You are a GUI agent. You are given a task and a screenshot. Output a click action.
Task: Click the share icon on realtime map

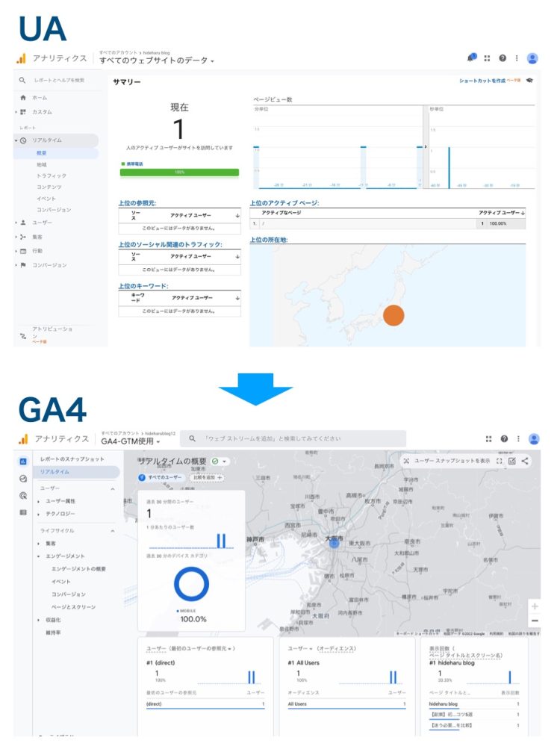(x=525, y=461)
